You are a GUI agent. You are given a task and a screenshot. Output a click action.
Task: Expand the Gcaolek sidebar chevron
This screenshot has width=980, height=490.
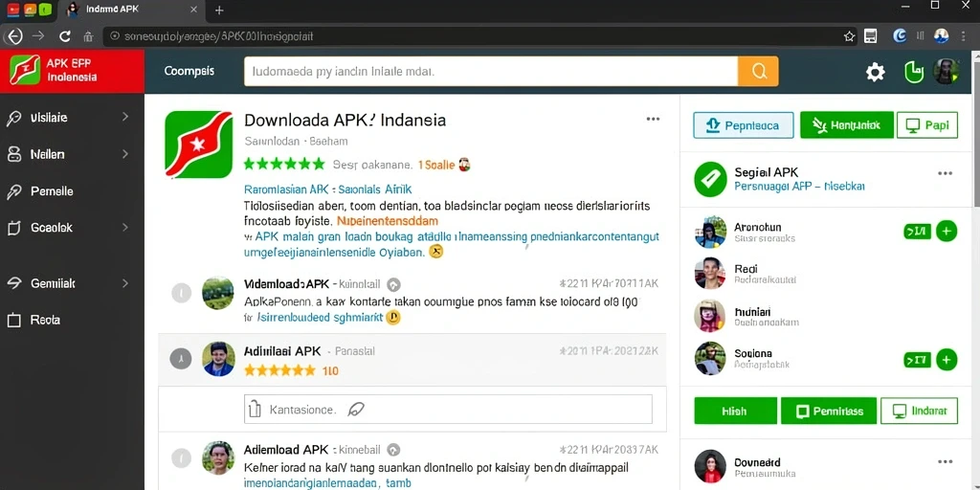[x=125, y=228]
